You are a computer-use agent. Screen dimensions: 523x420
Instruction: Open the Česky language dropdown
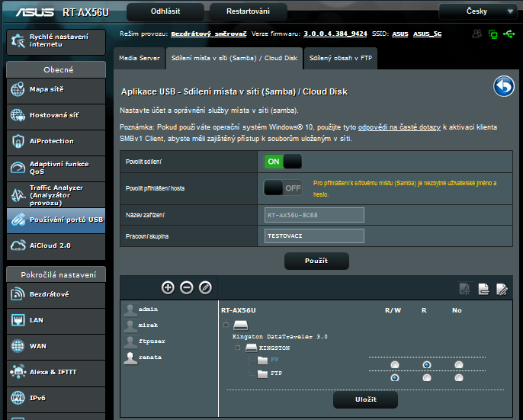point(478,11)
